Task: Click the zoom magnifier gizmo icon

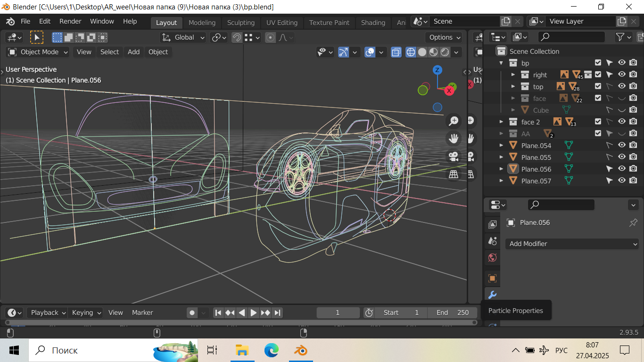Action: pyautogui.click(x=454, y=121)
